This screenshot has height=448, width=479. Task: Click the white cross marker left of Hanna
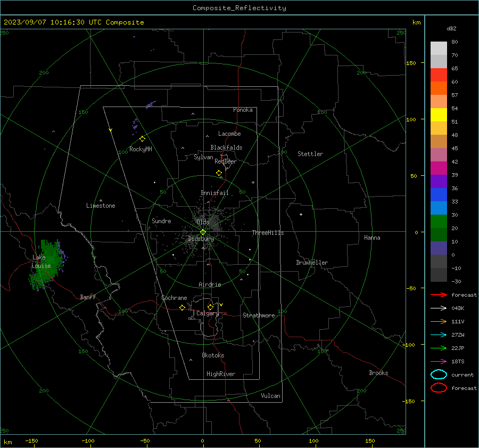click(301, 214)
